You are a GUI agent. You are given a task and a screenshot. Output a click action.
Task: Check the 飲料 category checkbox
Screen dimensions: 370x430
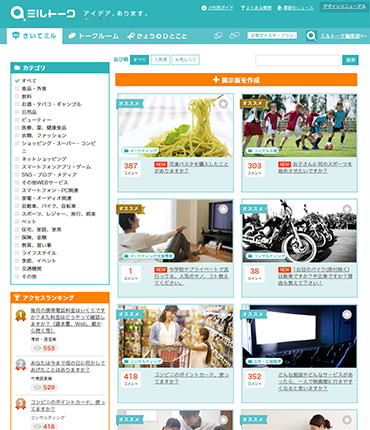point(17,96)
